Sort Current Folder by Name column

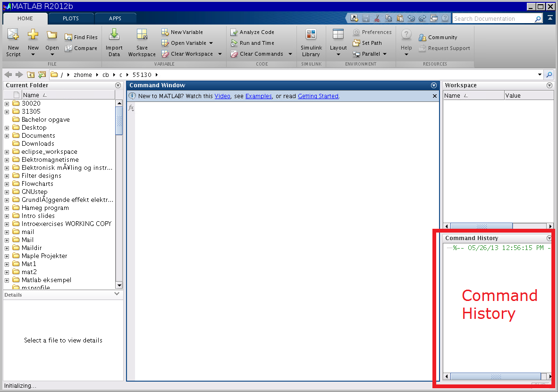point(68,95)
